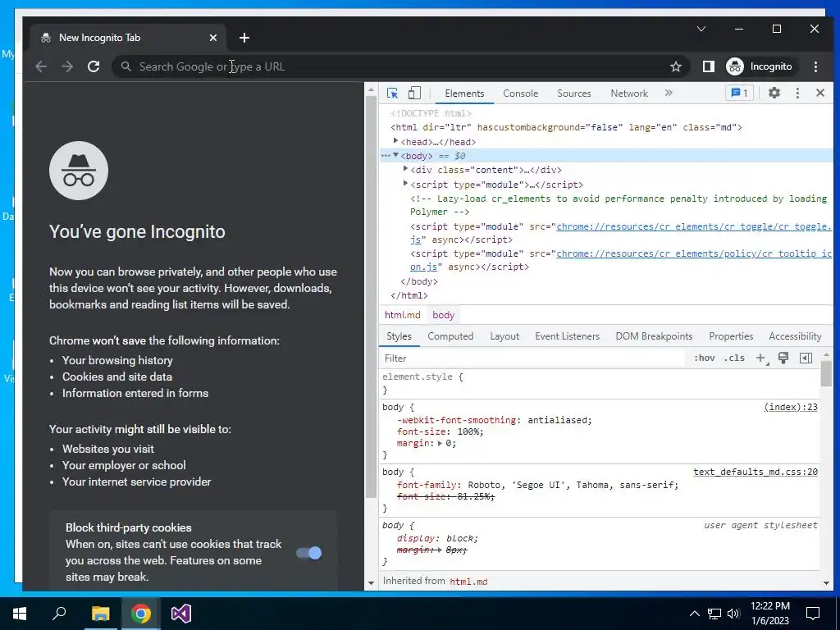Select html.md in the breadcrumb bar

[402, 315]
